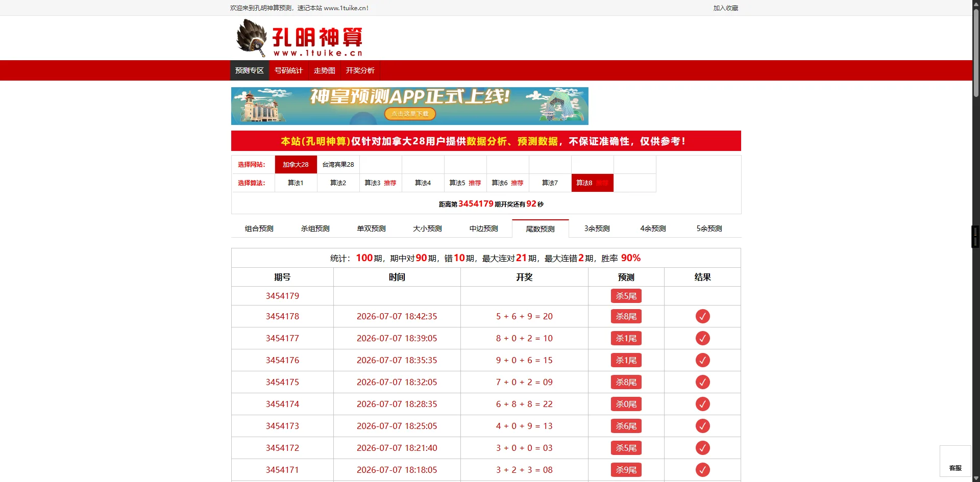This screenshot has width=980, height=482.
Task: Click the checkmark result icon for 3454178
Action: point(702,316)
